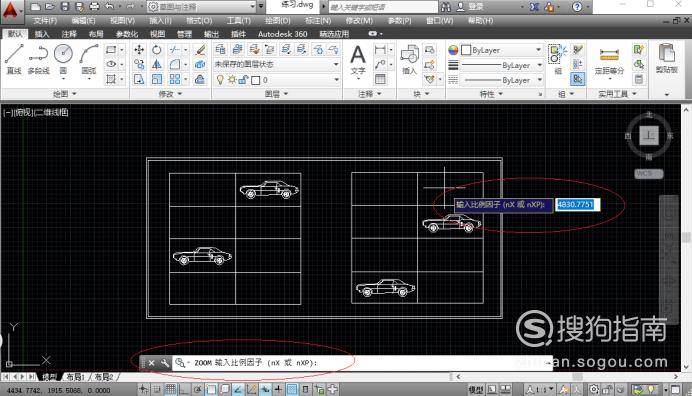
Task: Open the ByLayer lineweight dropdown
Action: pyautogui.click(x=501, y=65)
